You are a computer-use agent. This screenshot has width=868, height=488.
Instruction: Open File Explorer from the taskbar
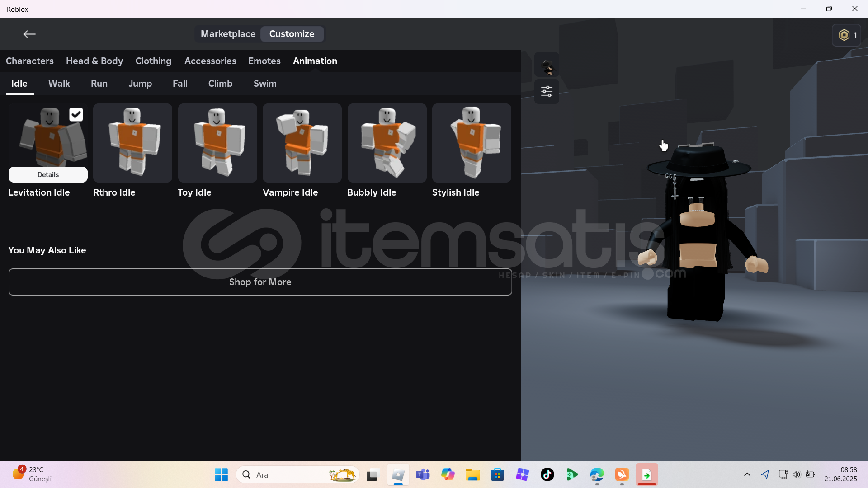473,474
